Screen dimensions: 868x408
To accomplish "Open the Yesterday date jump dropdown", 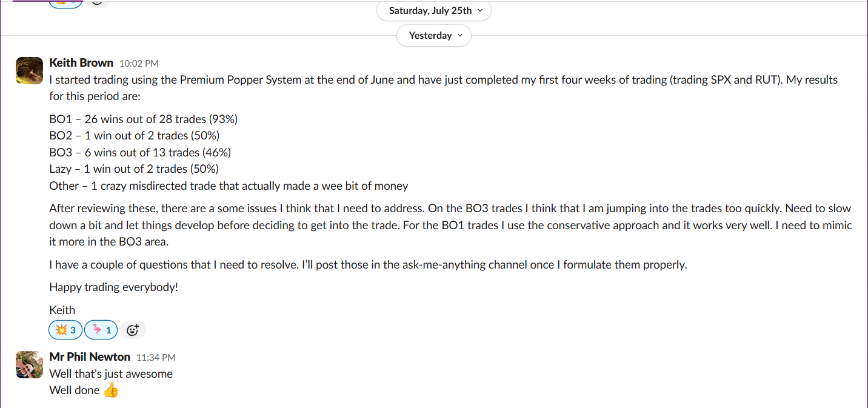I will click(434, 35).
